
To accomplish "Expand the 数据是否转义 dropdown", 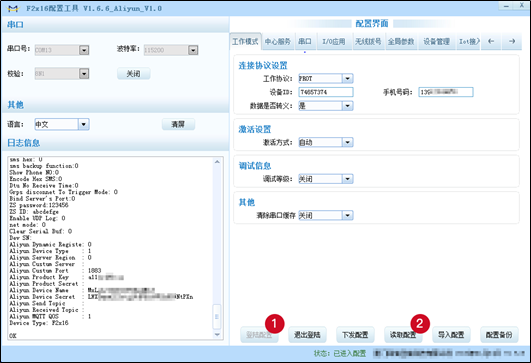I will (347, 106).
